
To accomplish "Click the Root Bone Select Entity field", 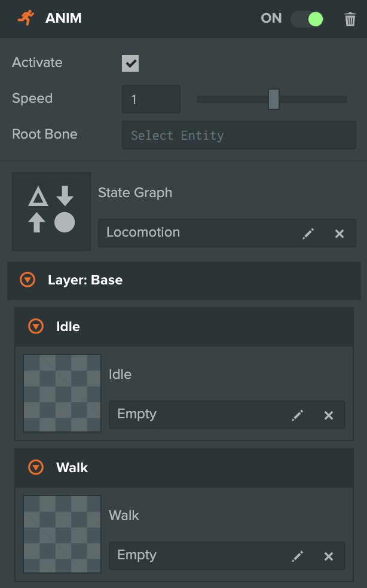I will coord(238,135).
